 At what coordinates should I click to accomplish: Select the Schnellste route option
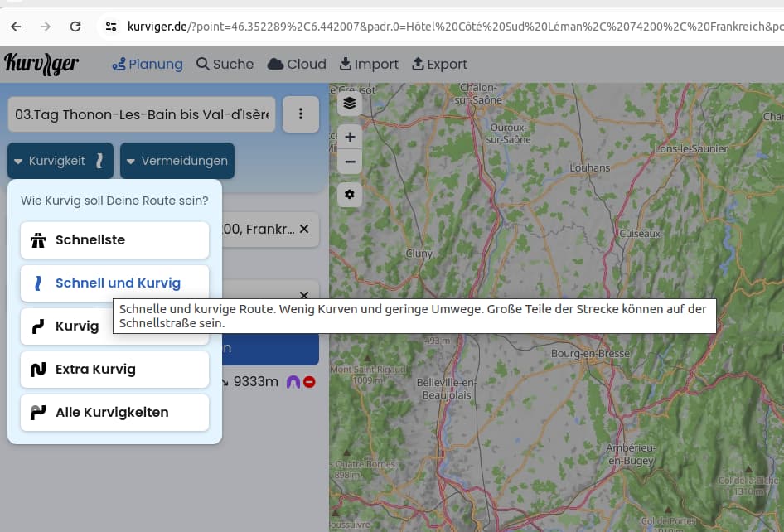pyautogui.click(x=114, y=240)
